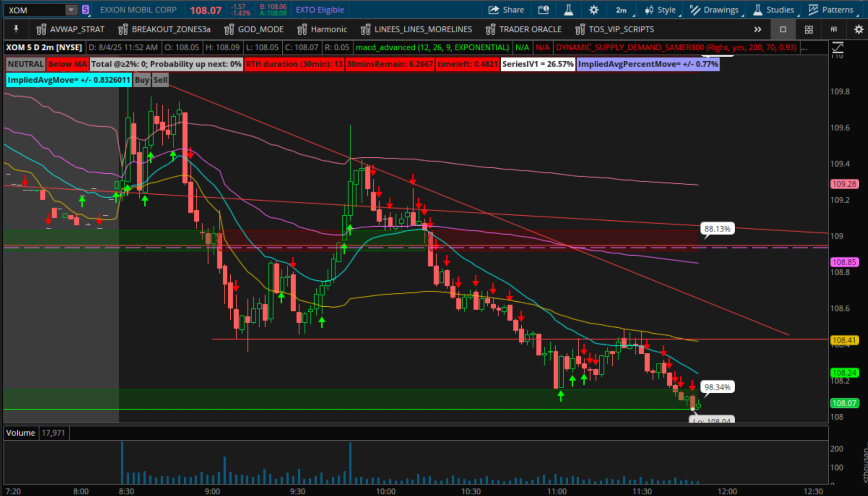Click the yellow 108.41 price label
Image resolution: width=868 pixels, height=496 pixels.
[844, 340]
